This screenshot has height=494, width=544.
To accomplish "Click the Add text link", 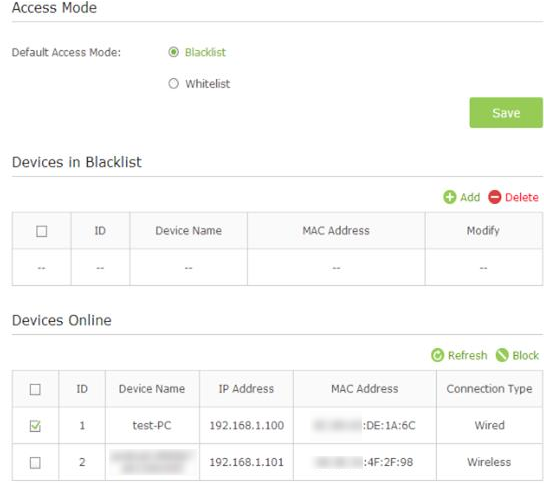I will point(470,197).
